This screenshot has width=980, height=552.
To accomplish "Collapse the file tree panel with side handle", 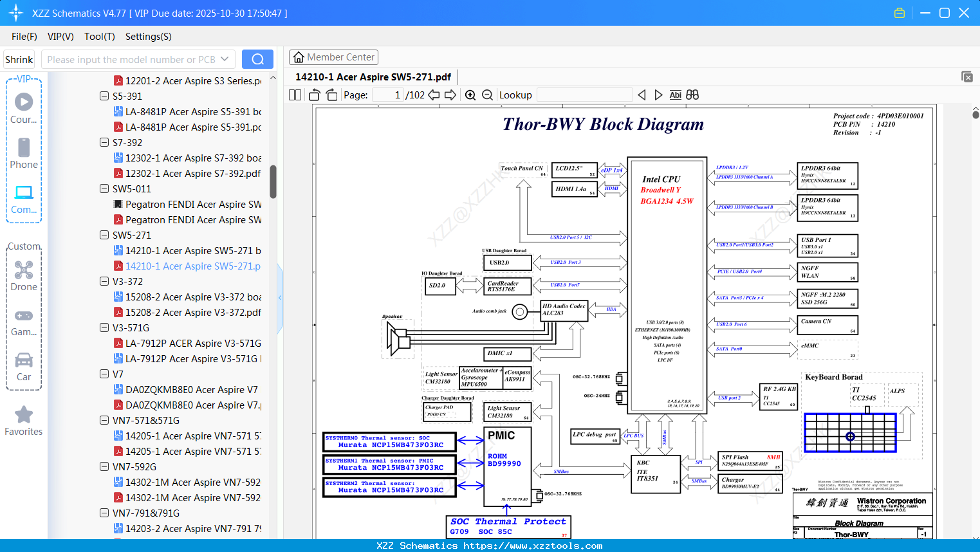I will 280,297.
